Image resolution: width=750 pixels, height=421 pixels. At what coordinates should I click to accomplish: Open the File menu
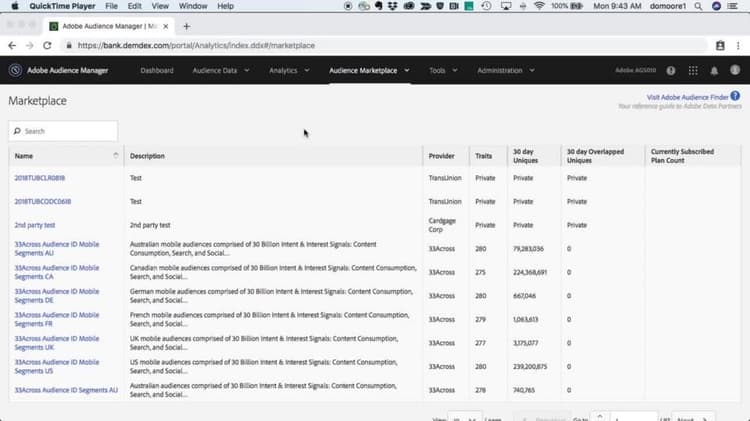111,6
